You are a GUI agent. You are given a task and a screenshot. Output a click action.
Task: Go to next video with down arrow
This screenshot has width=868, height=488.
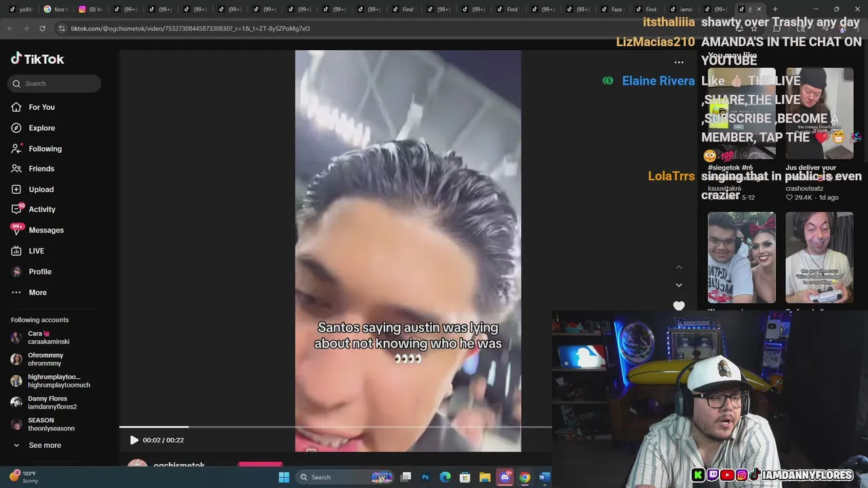679,285
